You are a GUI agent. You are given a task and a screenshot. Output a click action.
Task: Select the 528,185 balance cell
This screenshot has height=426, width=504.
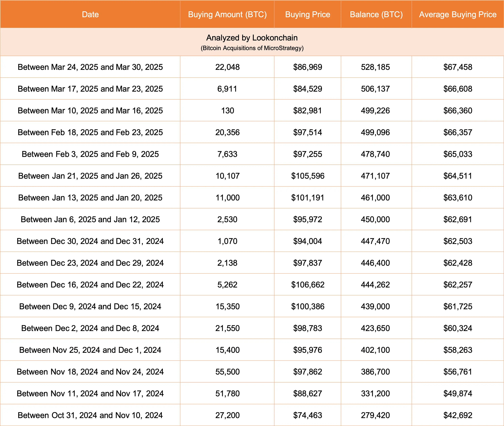click(376, 67)
